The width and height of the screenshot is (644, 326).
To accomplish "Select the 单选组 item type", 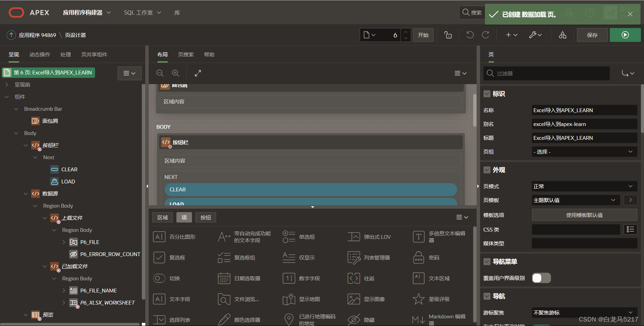I will [x=298, y=237].
